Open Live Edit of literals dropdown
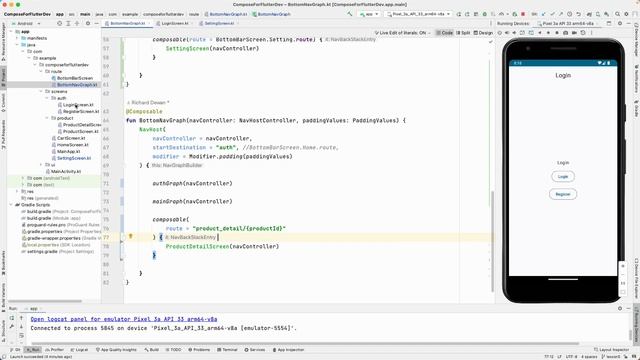The height and width of the screenshot is (360, 640). click(x=402, y=33)
